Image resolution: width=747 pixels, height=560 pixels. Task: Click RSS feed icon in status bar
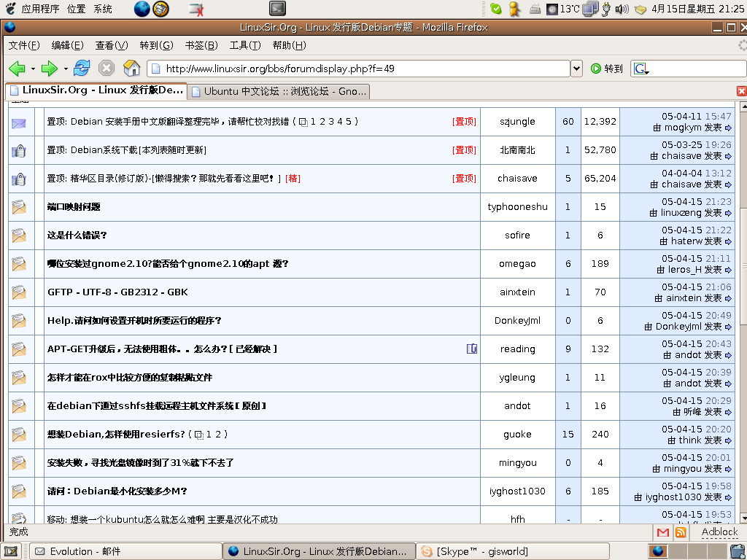tap(681, 532)
